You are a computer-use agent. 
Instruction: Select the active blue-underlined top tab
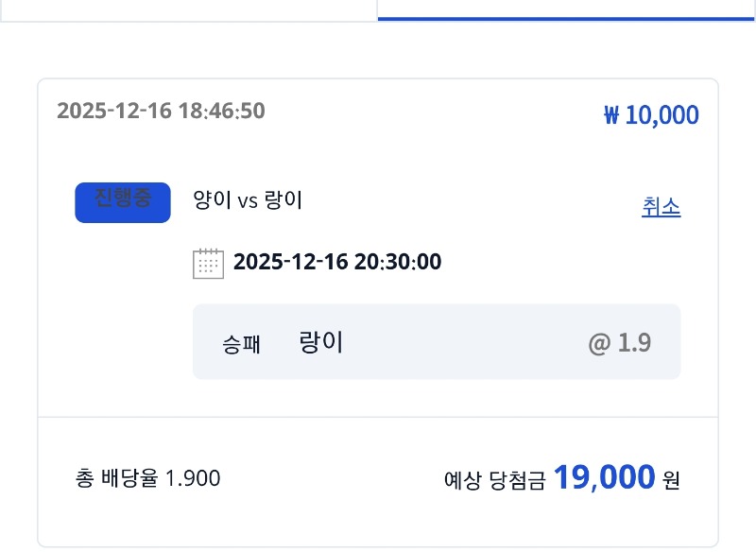[567, 9]
